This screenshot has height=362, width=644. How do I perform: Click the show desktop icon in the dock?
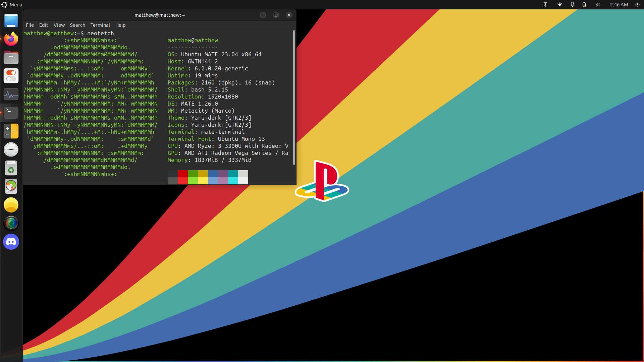click(x=11, y=21)
